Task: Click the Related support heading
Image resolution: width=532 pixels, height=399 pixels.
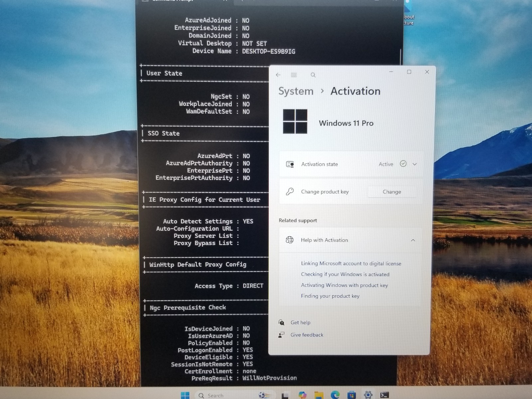Action: pos(298,220)
